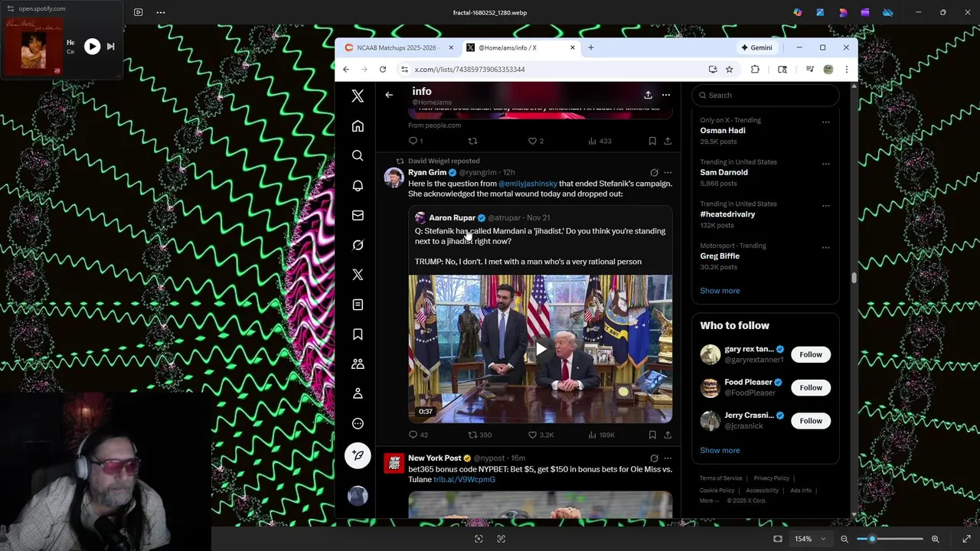Share Ryan Grim's post
Screen dimensions: 980x551
[x=668, y=435]
